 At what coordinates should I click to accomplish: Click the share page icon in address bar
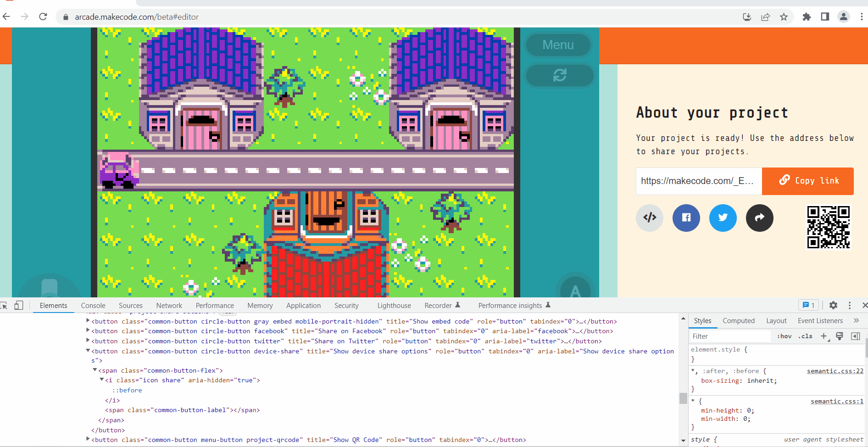[765, 17]
